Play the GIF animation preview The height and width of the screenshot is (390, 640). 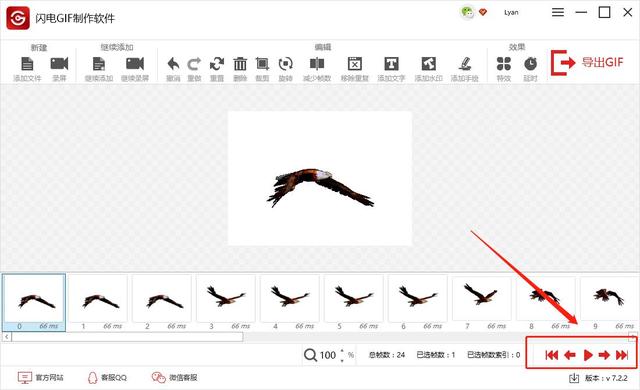588,355
